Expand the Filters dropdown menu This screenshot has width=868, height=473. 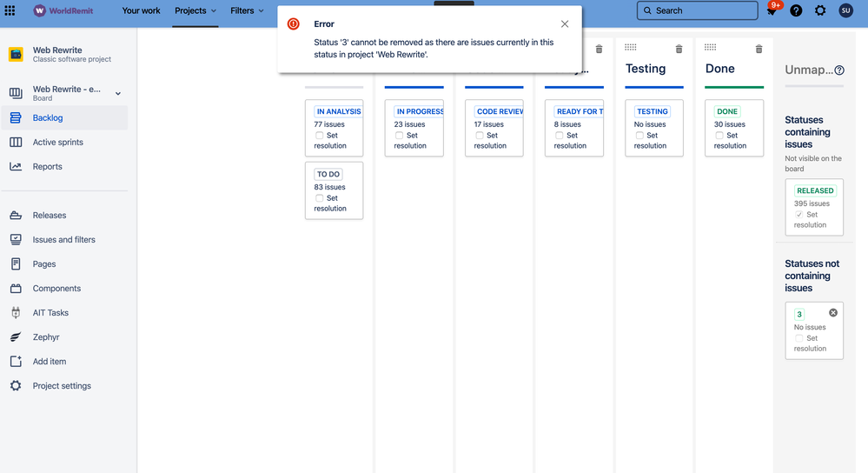(247, 10)
